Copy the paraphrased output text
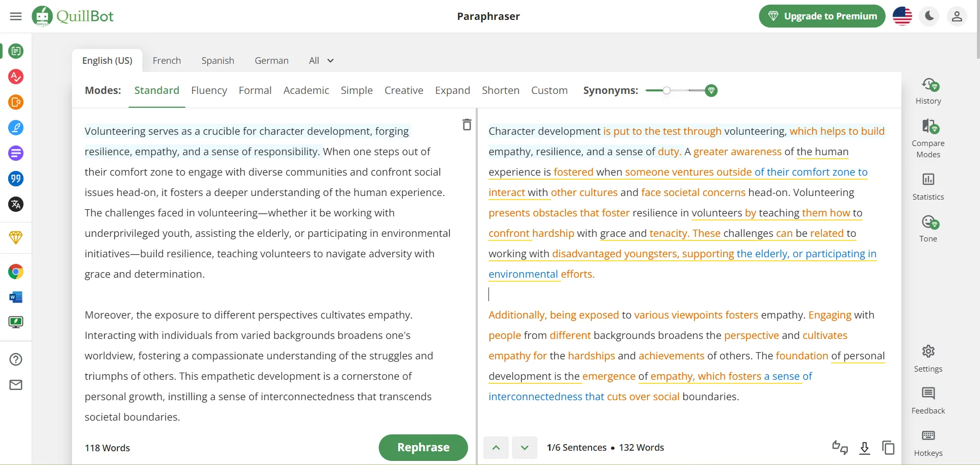The height and width of the screenshot is (465, 980). coord(888,448)
